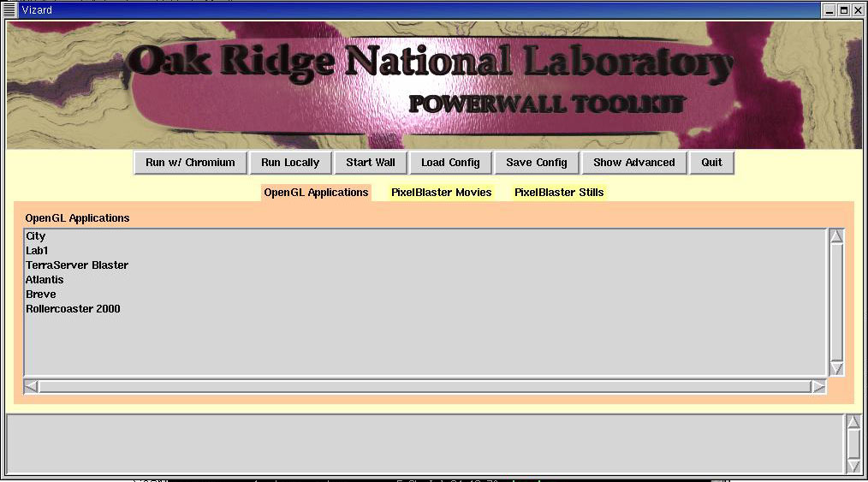Start the wall with Start Wall
The image size is (868, 482).
[370, 163]
